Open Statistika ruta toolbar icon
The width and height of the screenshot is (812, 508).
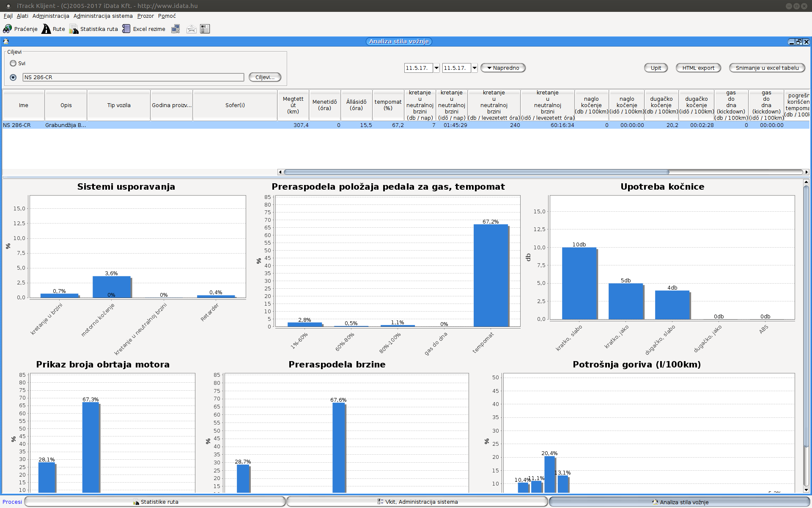pos(74,29)
